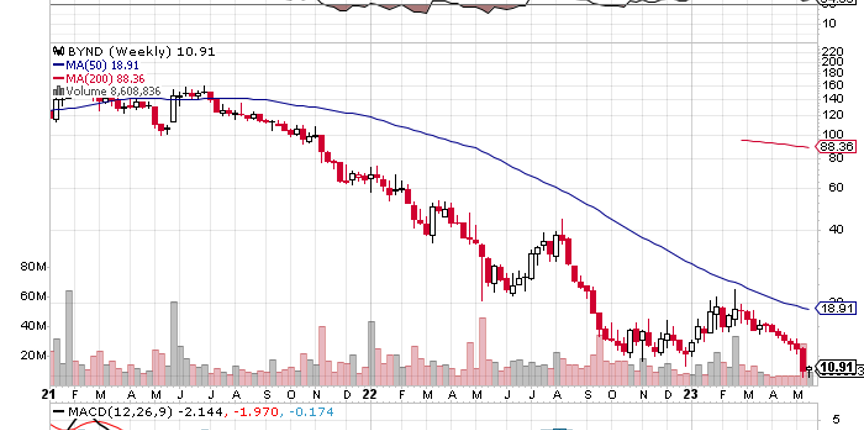864x430 pixels.
Task: Click the volume bars icon in legend
Action: (56, 90)
